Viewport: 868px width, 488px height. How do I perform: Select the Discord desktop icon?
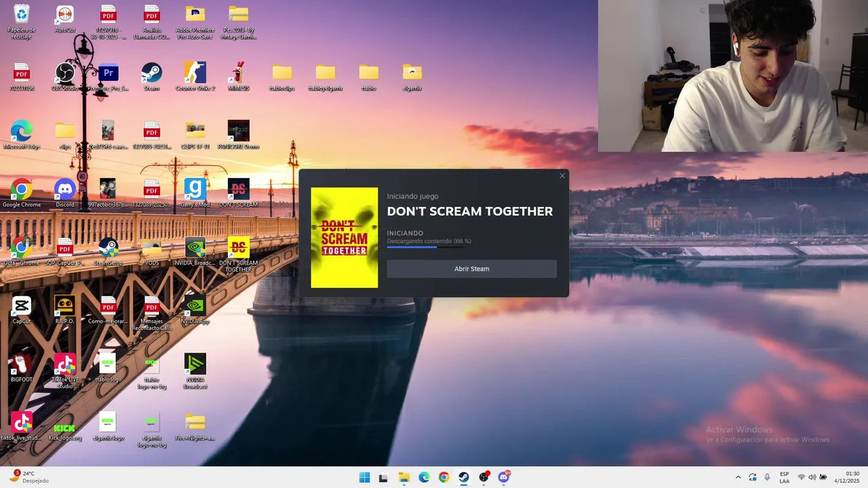tap(65, 194)
